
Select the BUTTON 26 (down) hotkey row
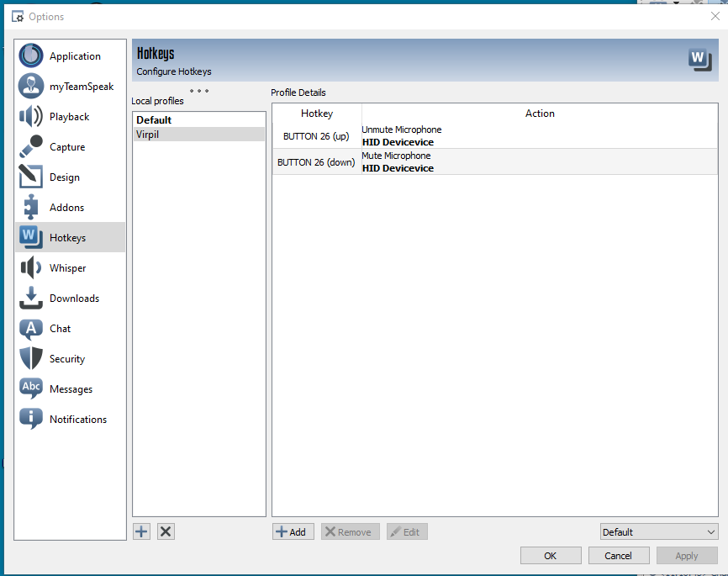(x=495, y=161)
